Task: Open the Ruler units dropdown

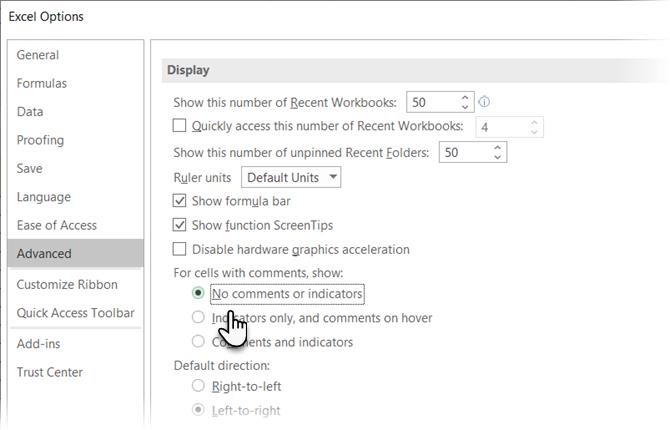Action: point(291,177)
